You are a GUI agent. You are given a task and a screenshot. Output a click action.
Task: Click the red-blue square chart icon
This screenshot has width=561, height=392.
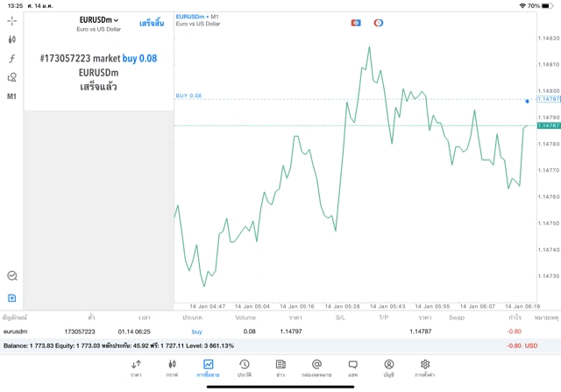[x=356, y=23]
